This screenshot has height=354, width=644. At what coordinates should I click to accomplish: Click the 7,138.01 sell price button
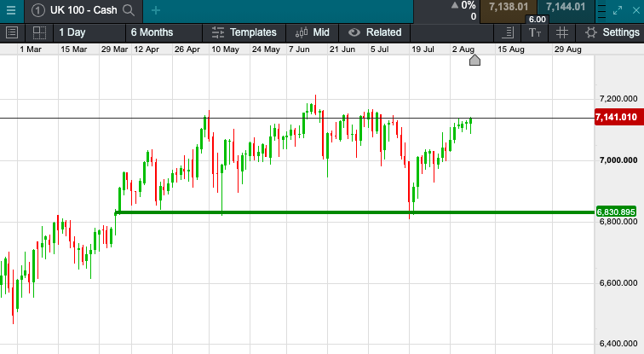pos(509,8)
